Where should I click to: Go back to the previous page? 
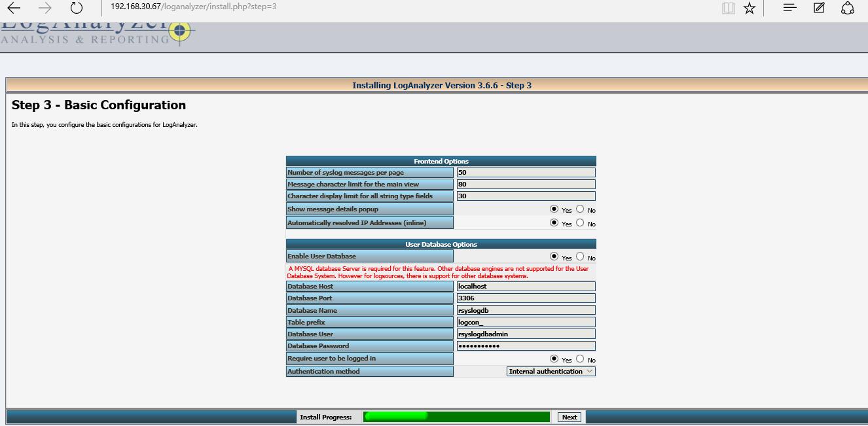13,8
